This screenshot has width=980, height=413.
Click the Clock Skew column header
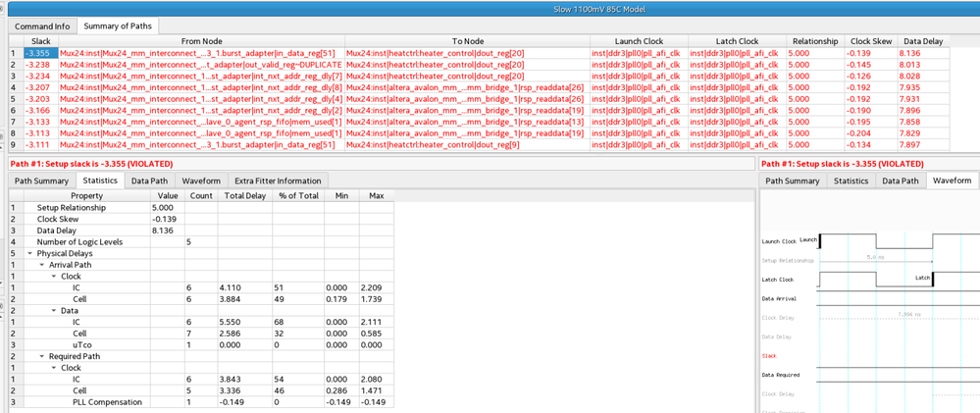coord(870,41)
